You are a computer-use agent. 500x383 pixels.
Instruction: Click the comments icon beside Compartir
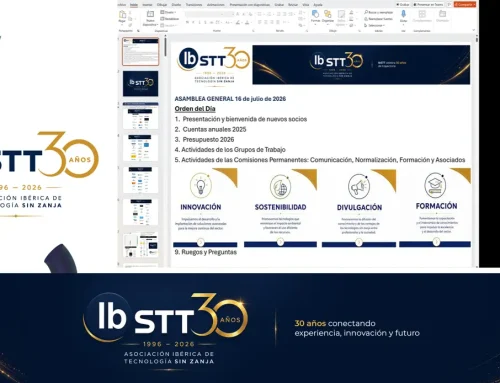pos(449,5)
